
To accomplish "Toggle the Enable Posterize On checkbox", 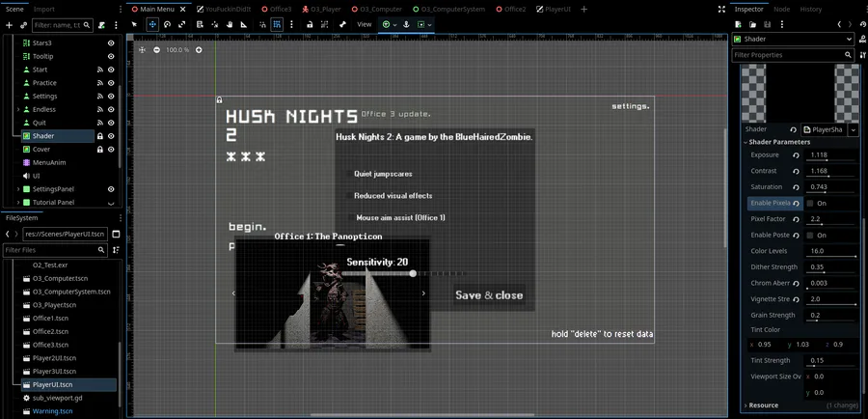I will click(810, 235).
